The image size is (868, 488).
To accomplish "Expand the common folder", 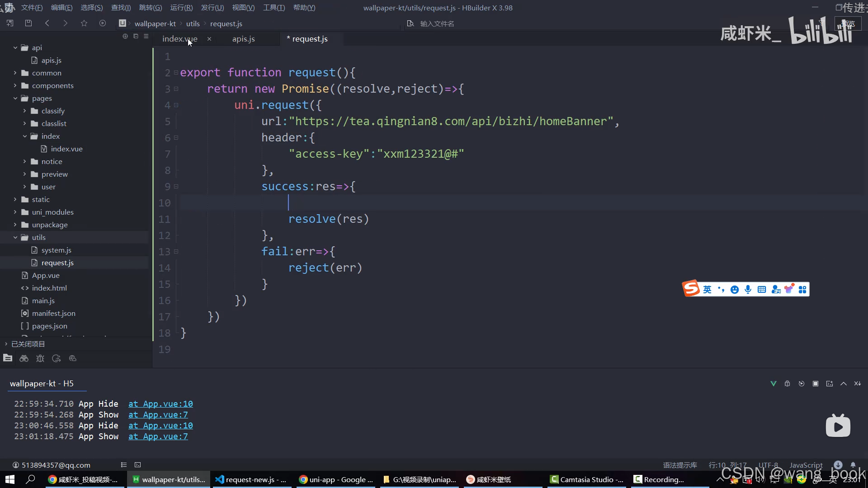I will tap(15, 73).
